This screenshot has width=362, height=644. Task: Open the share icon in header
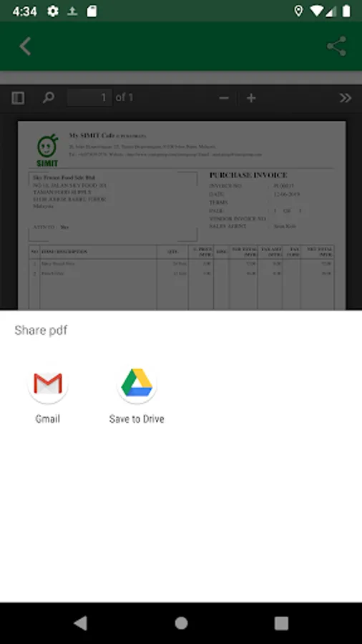336,46
